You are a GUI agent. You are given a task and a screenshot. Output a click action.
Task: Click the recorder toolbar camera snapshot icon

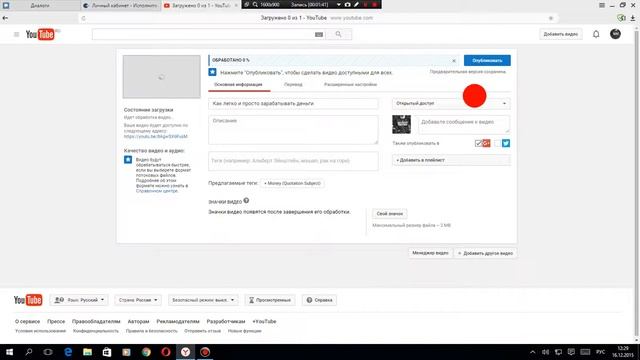347,4
